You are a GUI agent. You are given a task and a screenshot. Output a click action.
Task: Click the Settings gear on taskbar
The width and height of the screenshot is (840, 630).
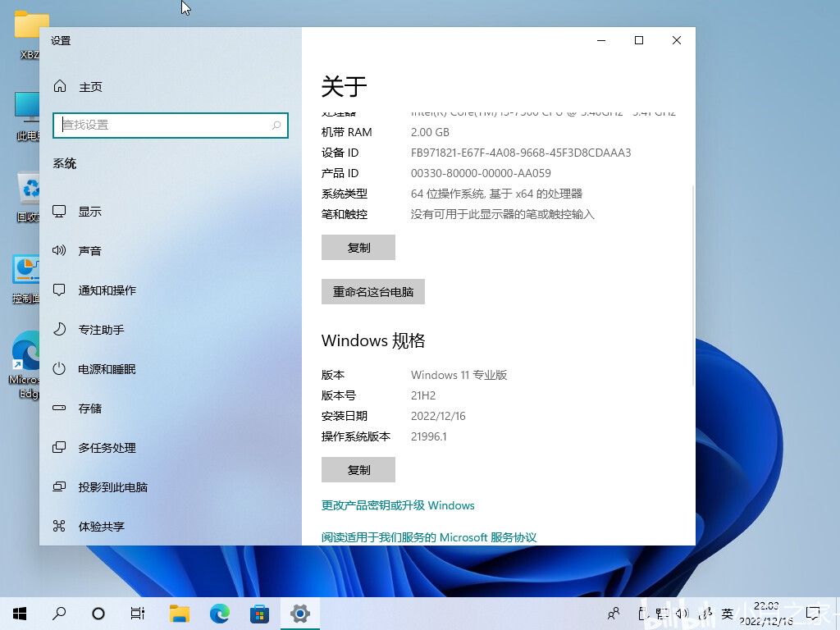(x=300, y=614)
